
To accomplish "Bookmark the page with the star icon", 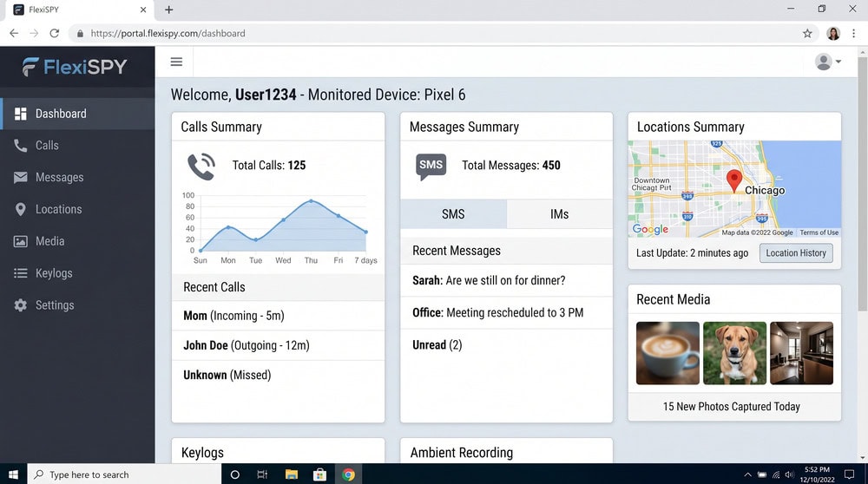I will 807,33.
